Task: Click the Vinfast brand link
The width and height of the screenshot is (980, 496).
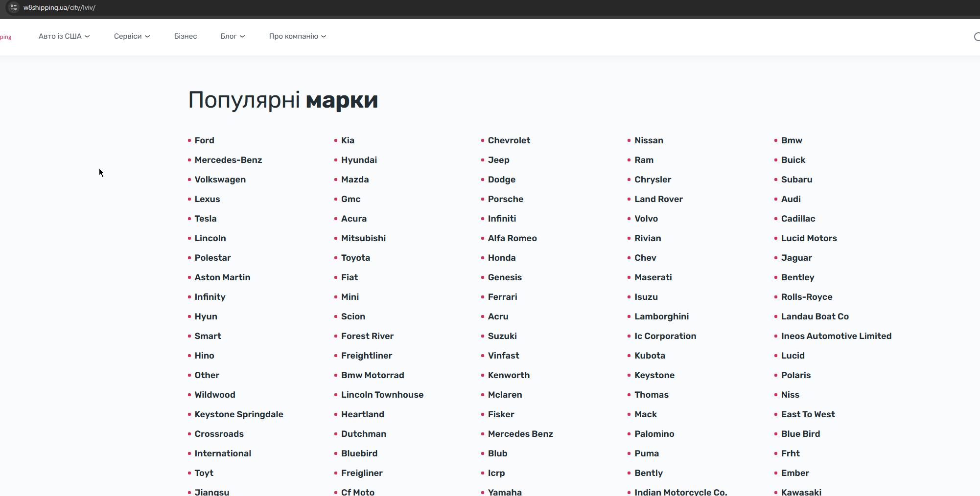Action: [x=504, y=356]
